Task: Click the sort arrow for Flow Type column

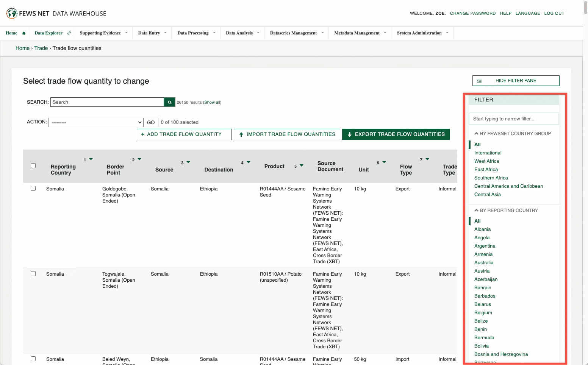Action: click(427, 159)
